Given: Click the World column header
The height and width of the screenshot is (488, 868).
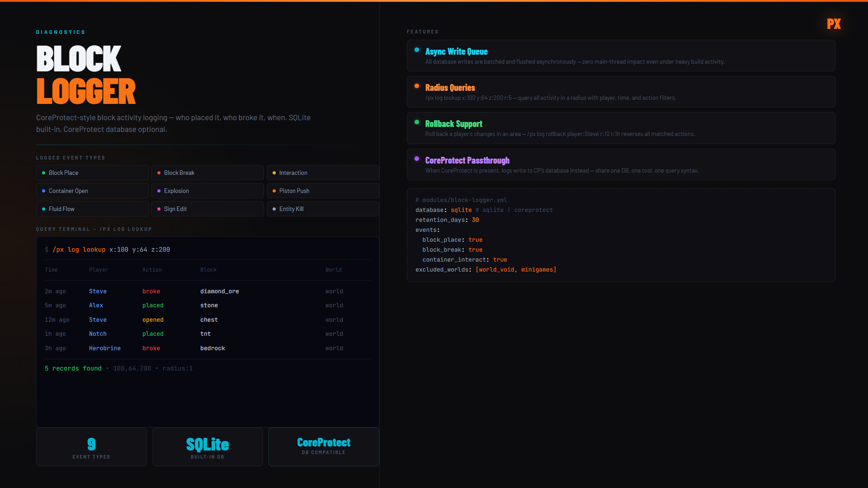Looking at the screenshot, I should pos(334,270).
